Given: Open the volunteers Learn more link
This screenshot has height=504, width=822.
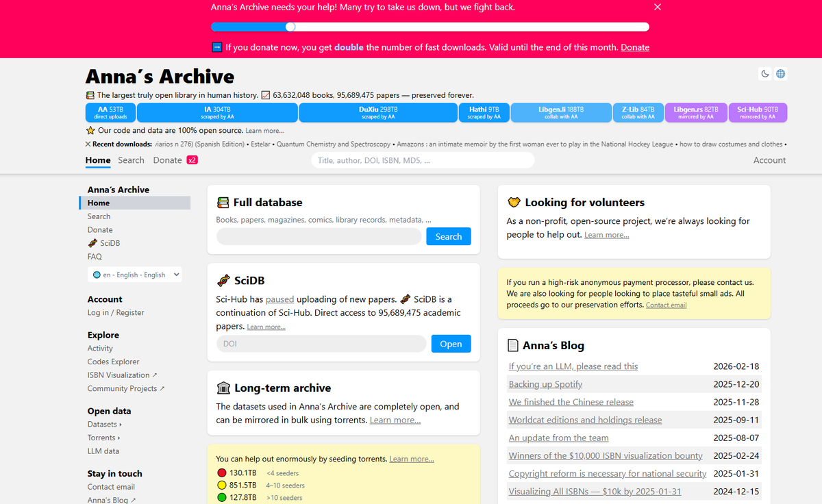Looking at the screenshot, I should [606, 235].
